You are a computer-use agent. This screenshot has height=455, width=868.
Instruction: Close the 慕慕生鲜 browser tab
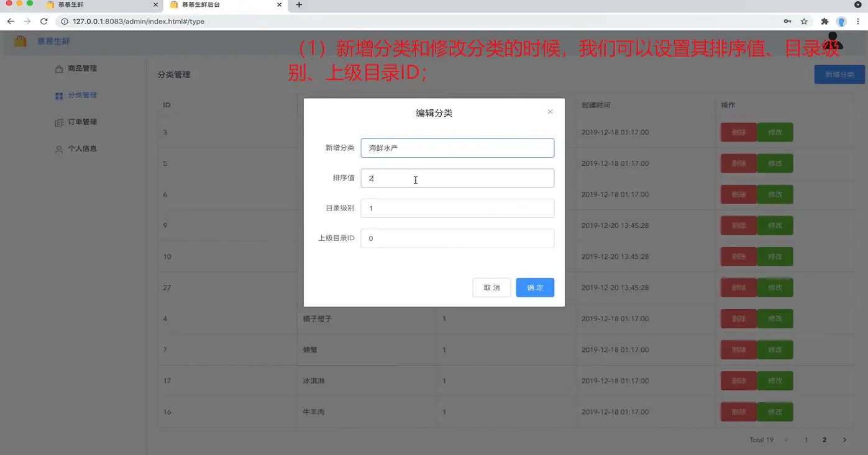click(155, 5)
